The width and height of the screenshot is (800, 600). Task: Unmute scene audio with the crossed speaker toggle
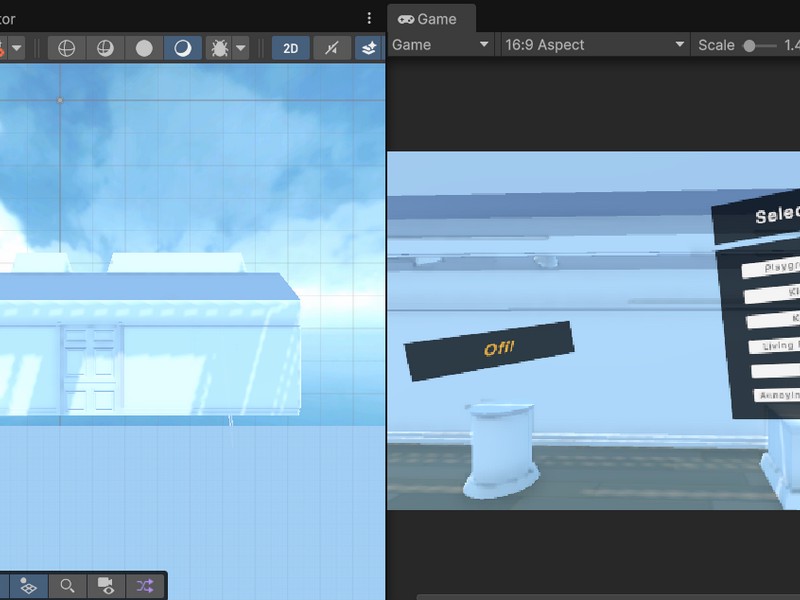coord(330,45)
